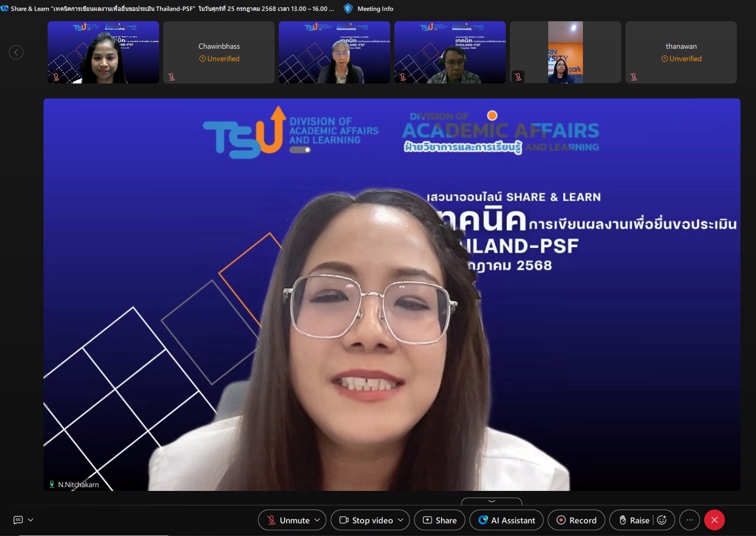Click muted mic icon on orange background thumbnail

click(518, 77)
